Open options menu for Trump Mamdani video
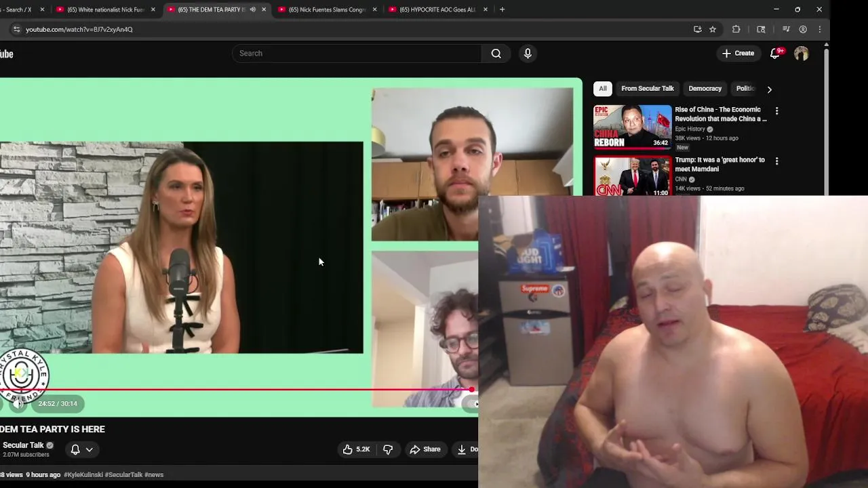868x488 pixels. point(777,161)
